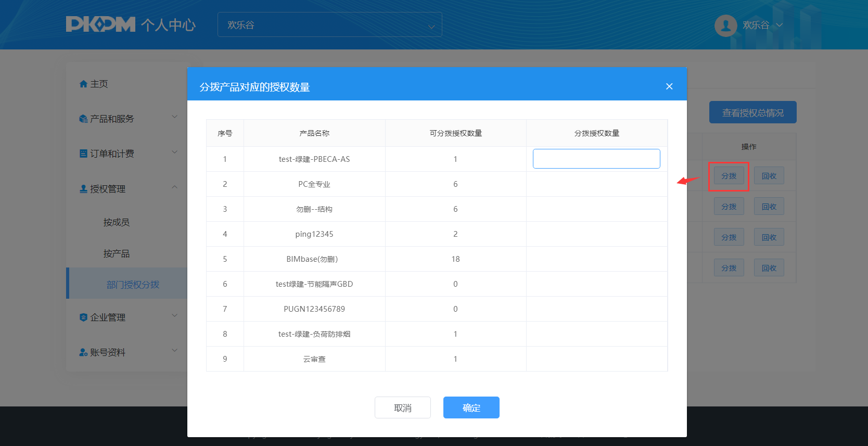Select 按产品 submenu item
Viewport: 868px width, 446px height.
coord(117,253)
